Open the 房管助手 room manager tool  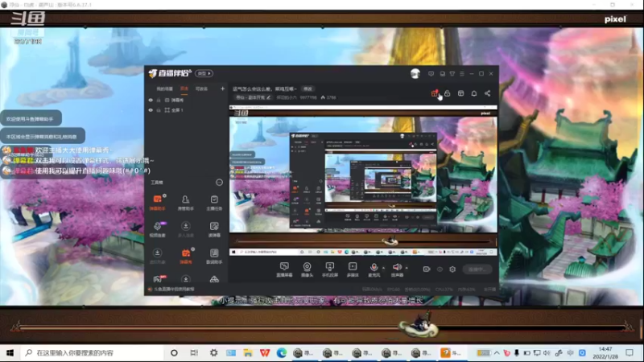coord(186,203)
